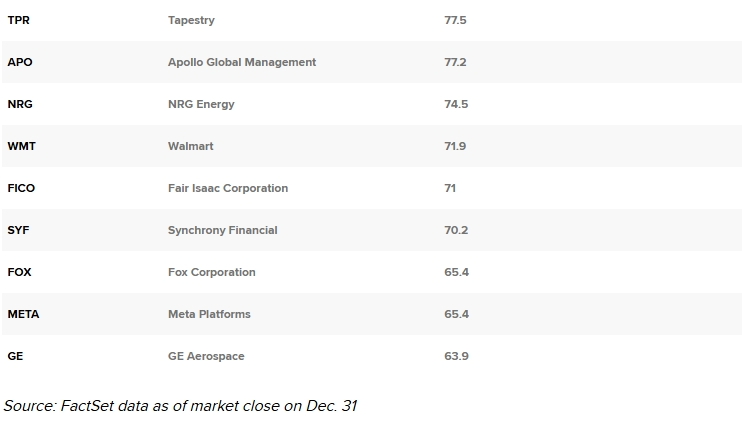Select the Walmart company name

pos(191,146)
